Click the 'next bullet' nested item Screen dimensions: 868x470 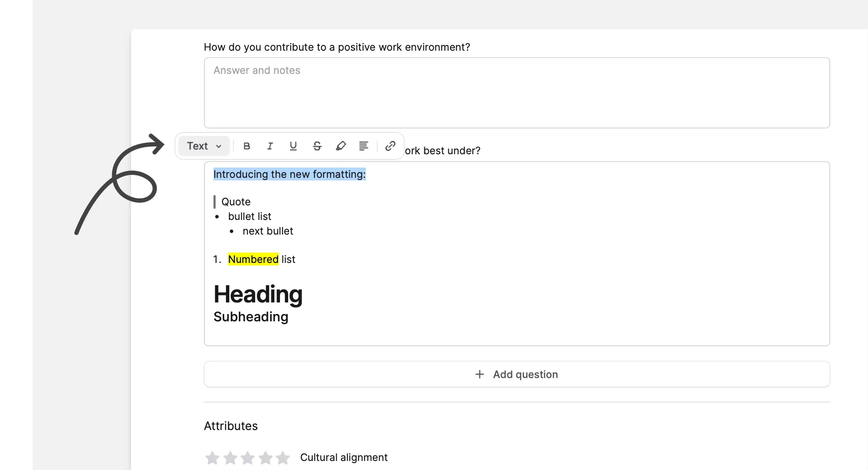tap(268, 231)
